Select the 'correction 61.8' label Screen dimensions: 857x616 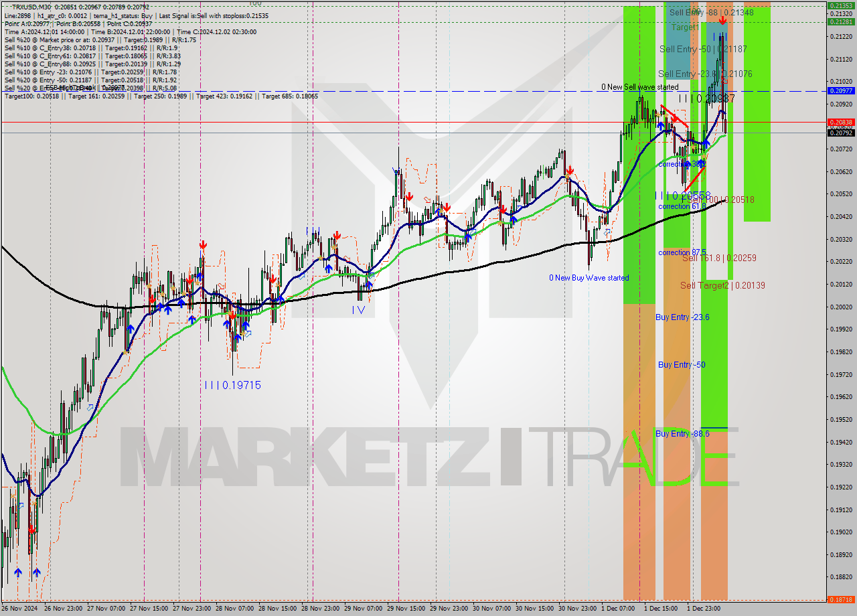pyautogui.click(x=682, y=206)
